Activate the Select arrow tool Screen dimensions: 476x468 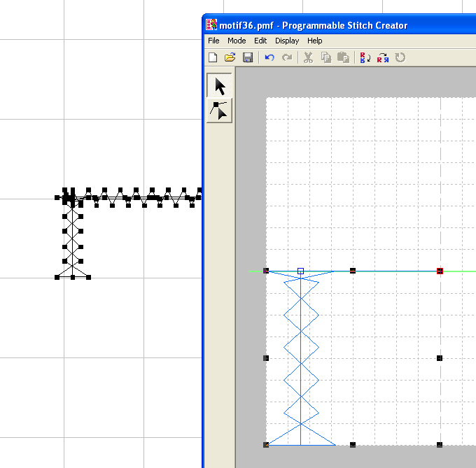(x=220, y=87)
